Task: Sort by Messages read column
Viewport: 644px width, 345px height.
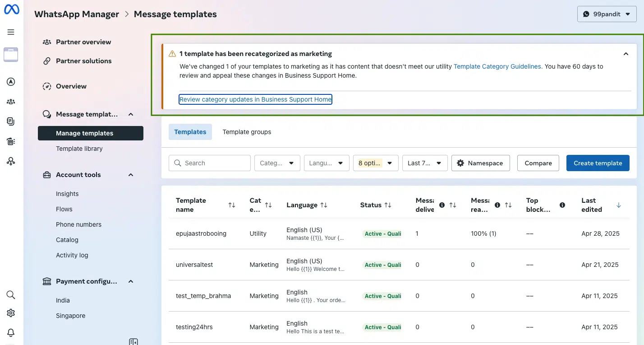Action: coord(508,205)
